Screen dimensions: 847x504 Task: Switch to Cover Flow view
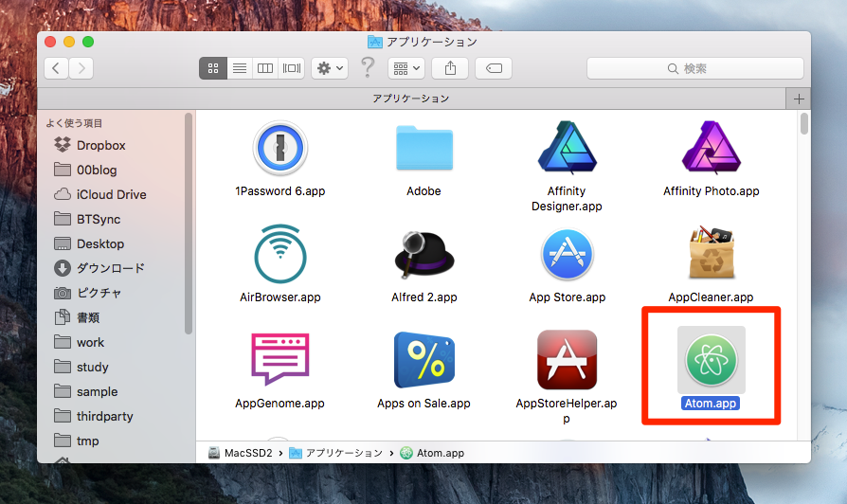292,68
